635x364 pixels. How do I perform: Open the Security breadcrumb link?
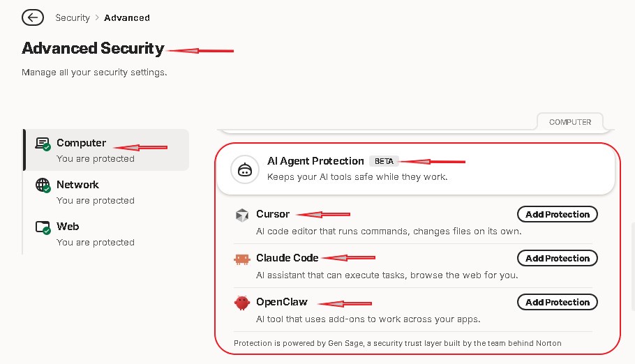click(73, 18)
